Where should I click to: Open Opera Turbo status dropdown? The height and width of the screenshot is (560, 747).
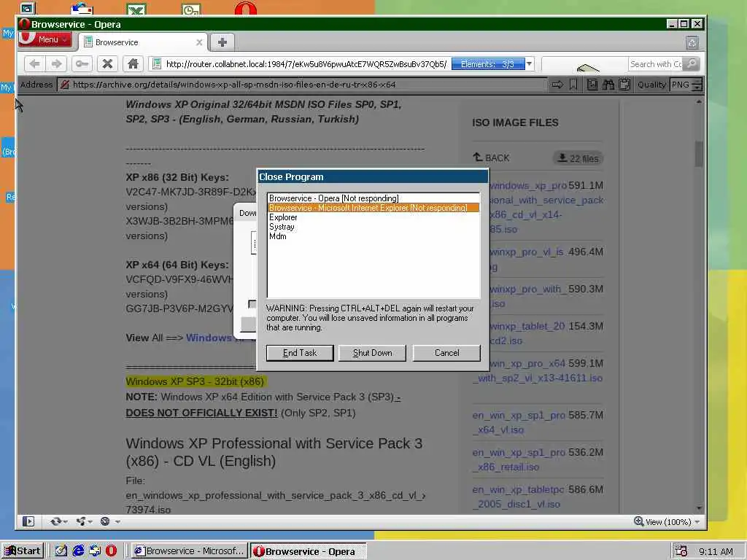tap(109, 521)
